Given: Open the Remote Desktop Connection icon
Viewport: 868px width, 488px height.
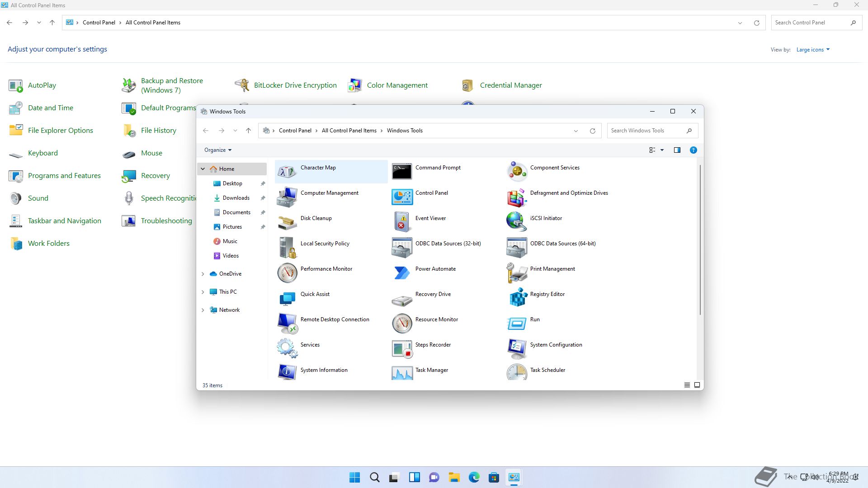Looking at the screenshot, I should point(287,324).
